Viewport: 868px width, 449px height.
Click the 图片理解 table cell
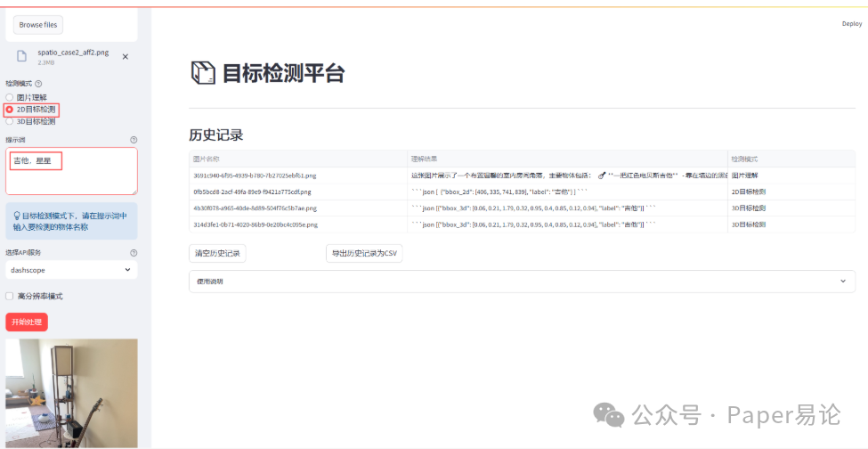pos(791,176)
